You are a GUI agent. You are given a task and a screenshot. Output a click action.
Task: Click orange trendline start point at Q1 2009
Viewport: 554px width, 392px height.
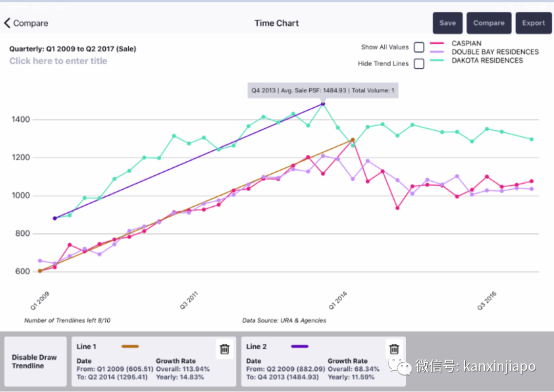pos(40,271)
